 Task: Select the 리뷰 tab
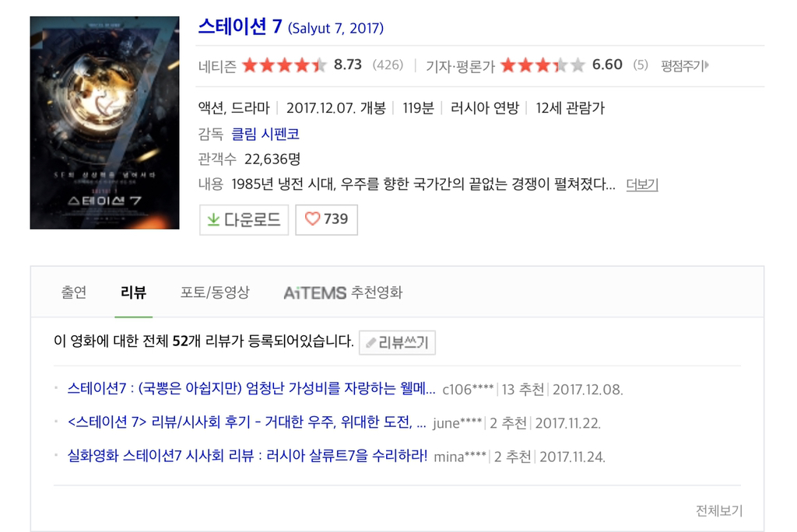[134, 292]
